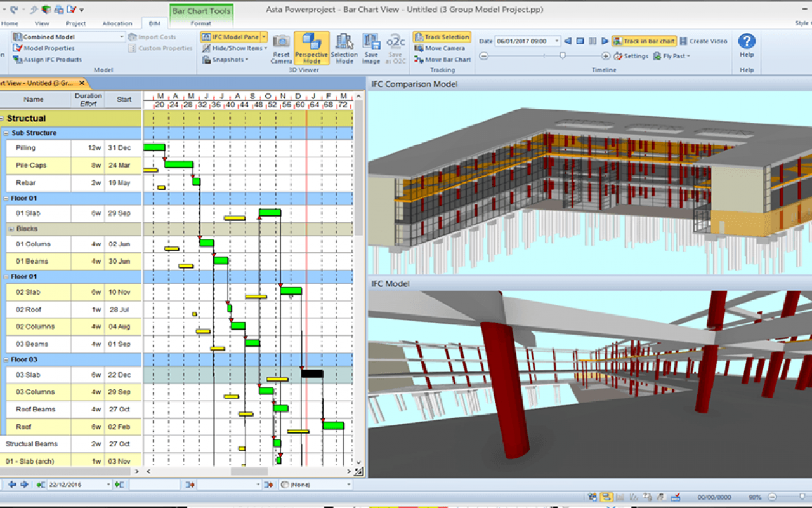This screenshot has width=812, height=508.
Task: Play the timeline forward
Action: [x=605, y=41]
